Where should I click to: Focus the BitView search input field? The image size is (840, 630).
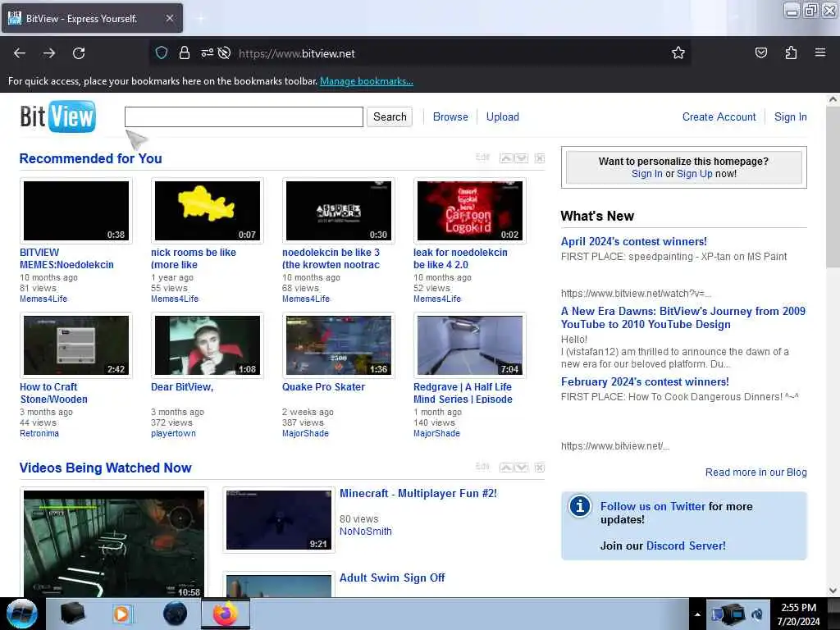coord(244,116)
